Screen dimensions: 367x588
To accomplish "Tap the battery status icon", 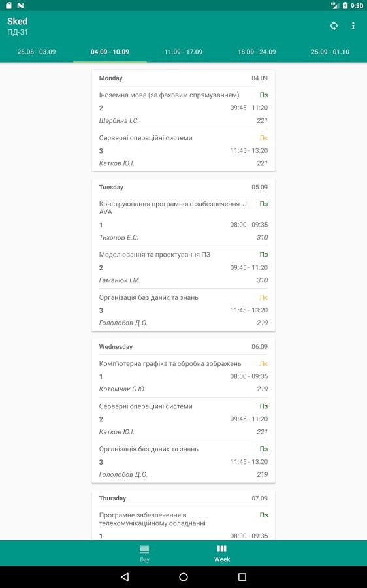I will (345, 5).
